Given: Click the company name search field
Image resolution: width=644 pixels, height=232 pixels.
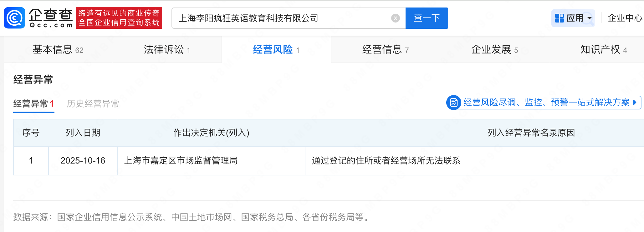Looking at the screenshot, I should click(282, 18).
